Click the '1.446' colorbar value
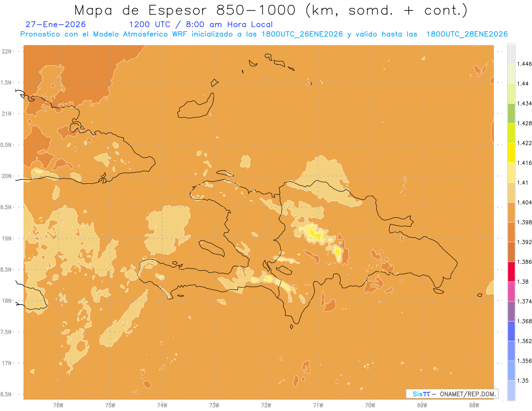This screenshot has width=532, height=411. click(524, 64)
